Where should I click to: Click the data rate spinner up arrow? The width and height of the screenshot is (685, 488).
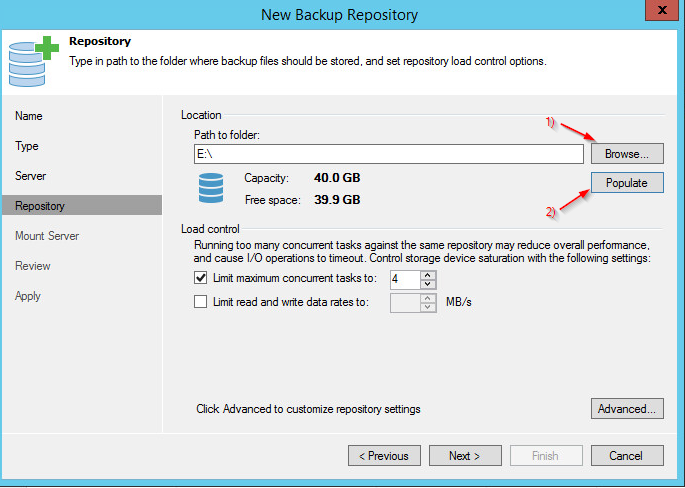tap(429, 298)
